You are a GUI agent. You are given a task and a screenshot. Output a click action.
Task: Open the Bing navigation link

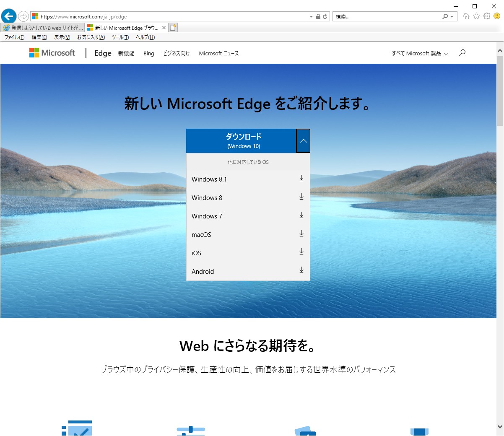[x=149, y=54]
